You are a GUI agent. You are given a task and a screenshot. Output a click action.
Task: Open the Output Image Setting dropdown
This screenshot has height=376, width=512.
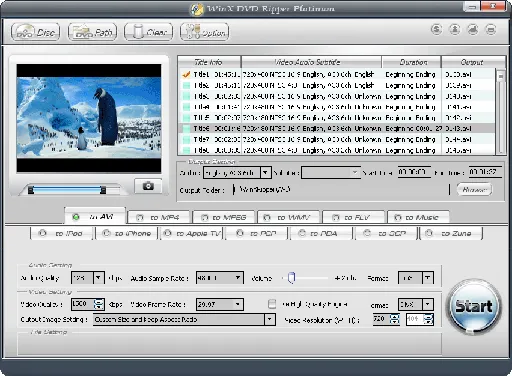point(270,320)
